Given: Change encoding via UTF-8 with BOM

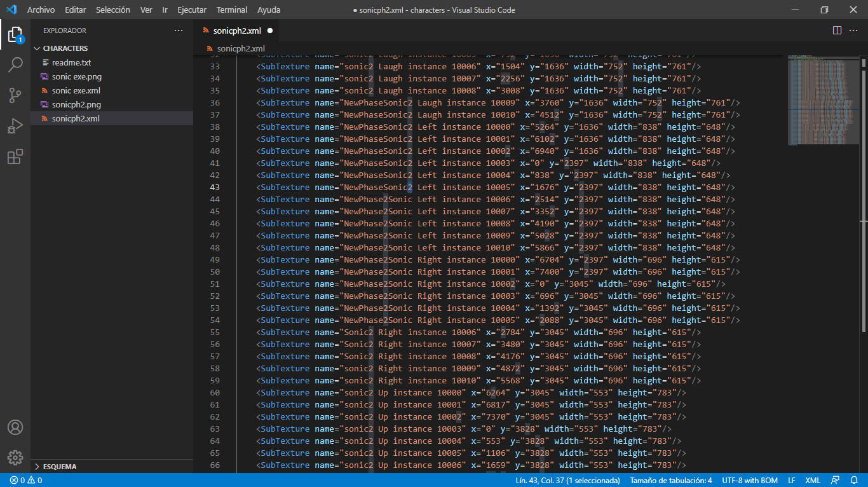Looking at the screenshot, I should coord(750,481).
